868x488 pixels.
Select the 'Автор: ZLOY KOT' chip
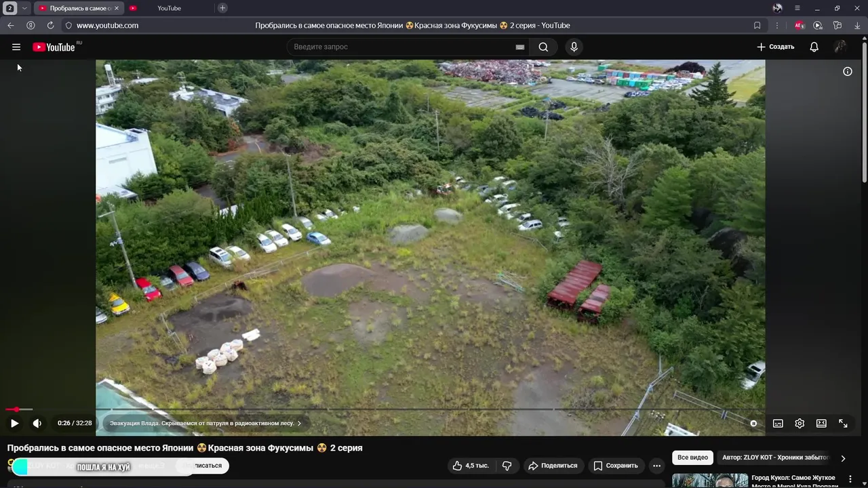(x=775, y=457)
